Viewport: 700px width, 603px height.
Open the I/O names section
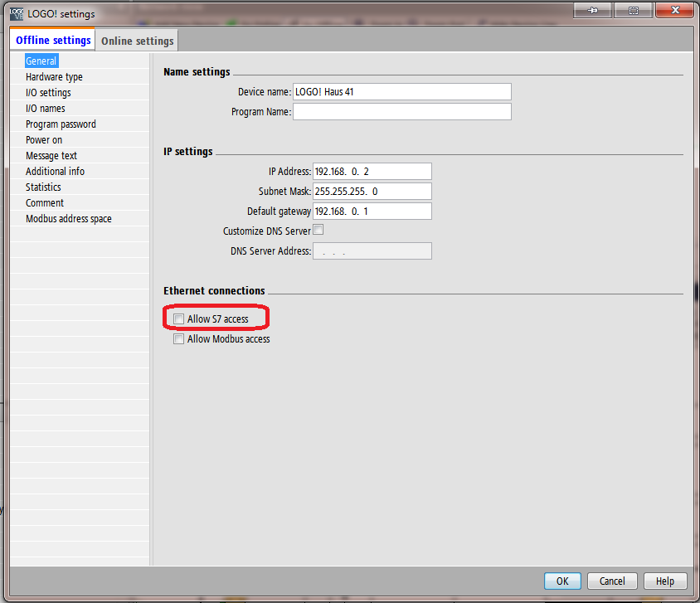tap(45, 109)
